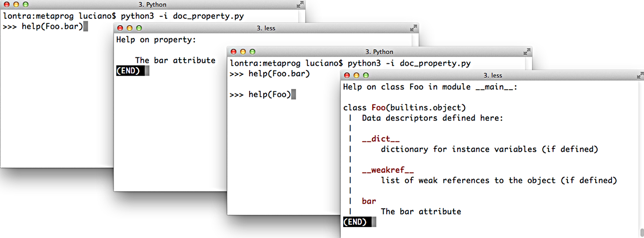Close the back-most Python terminal window
The height and width of the screenshot is (238, 644).
7,5
